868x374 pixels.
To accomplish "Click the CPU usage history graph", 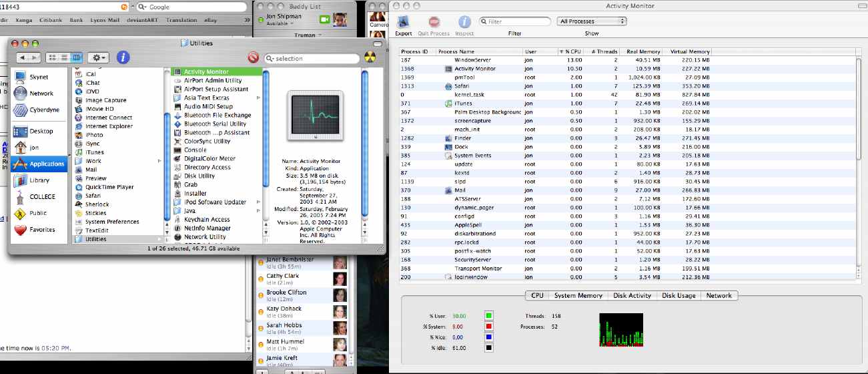I will [x=621, y=330].
